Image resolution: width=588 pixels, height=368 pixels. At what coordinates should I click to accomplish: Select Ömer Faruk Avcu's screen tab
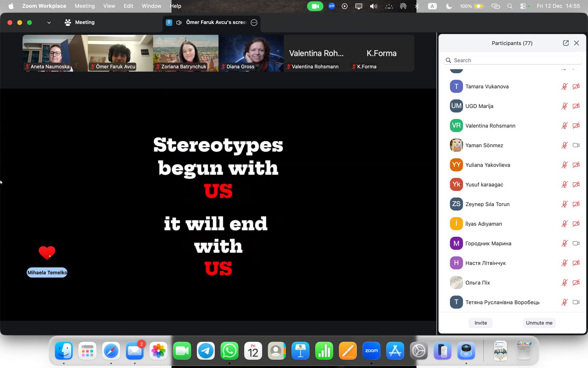click(x=211, y=22)
